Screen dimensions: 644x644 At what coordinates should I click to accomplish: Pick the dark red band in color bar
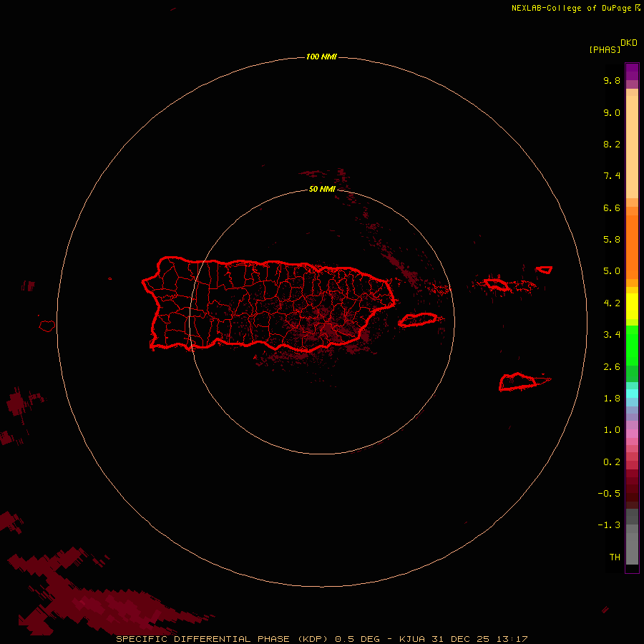click(x=632, y=489)
